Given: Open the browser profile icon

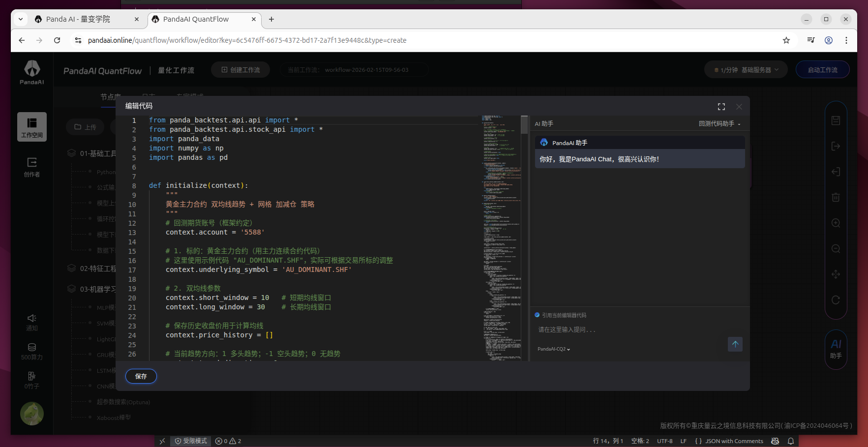Looking at the screenshot, I should point(829,40).
